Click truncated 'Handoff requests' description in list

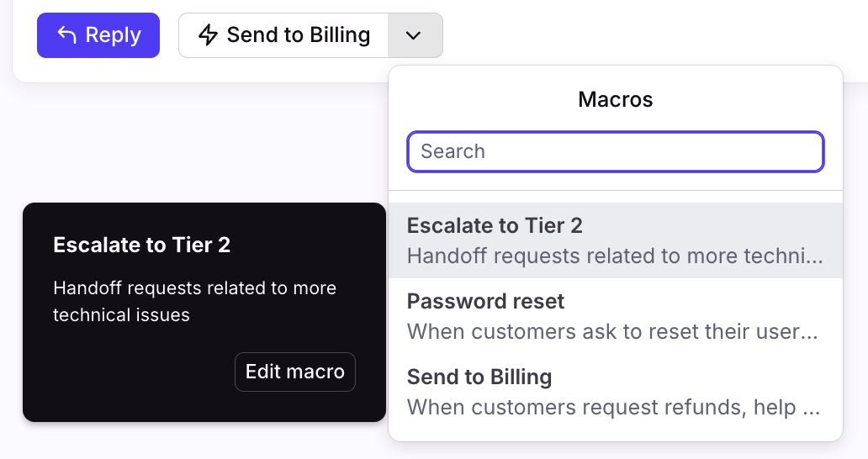click(614, 256)
